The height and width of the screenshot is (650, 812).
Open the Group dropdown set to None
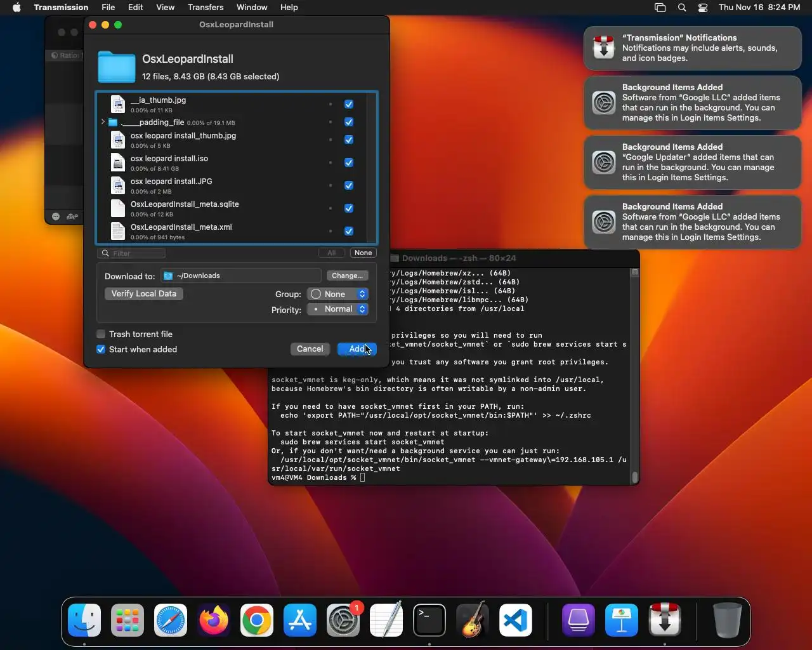pos(337,294)
